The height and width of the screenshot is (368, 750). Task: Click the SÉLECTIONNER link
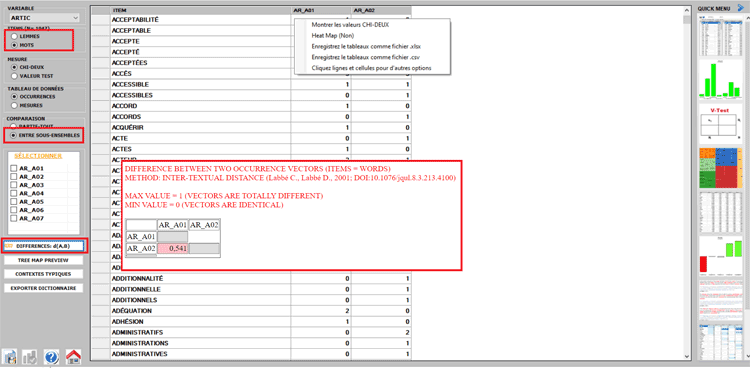38,156
